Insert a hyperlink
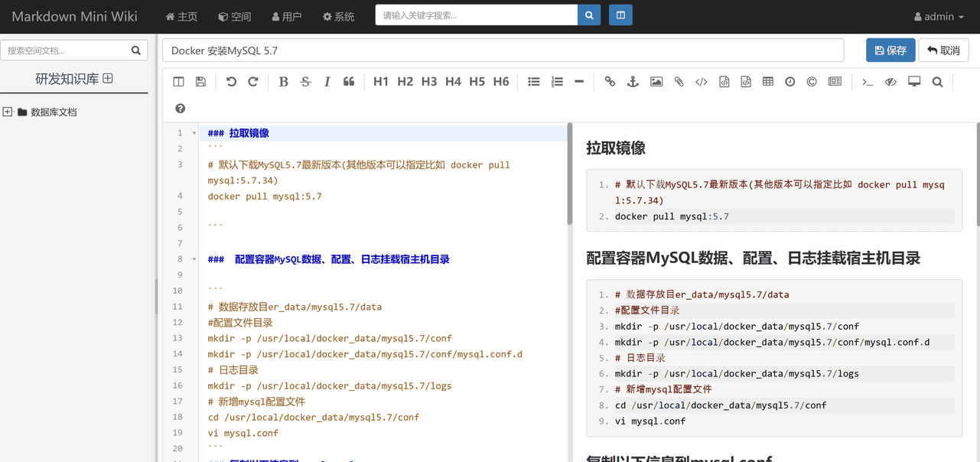980x462 pixels. coord(610,82)
